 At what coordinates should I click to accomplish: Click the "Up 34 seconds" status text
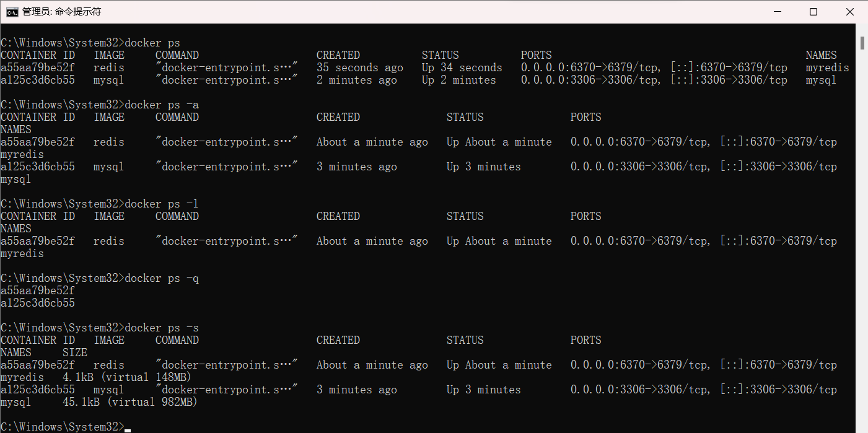(462, 68)
